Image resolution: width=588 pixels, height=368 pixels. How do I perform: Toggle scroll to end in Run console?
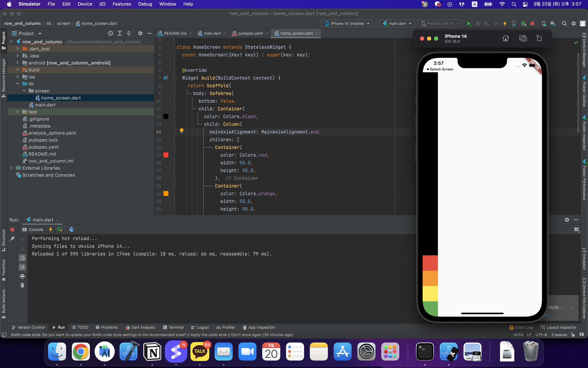point(22,267)
